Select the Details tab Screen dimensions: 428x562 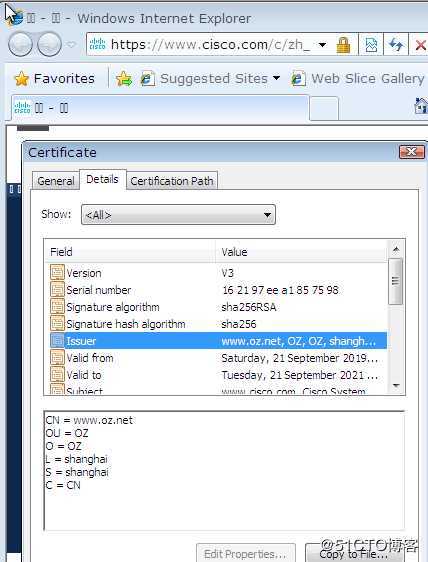pyautogui.click(x=103, y=179)
